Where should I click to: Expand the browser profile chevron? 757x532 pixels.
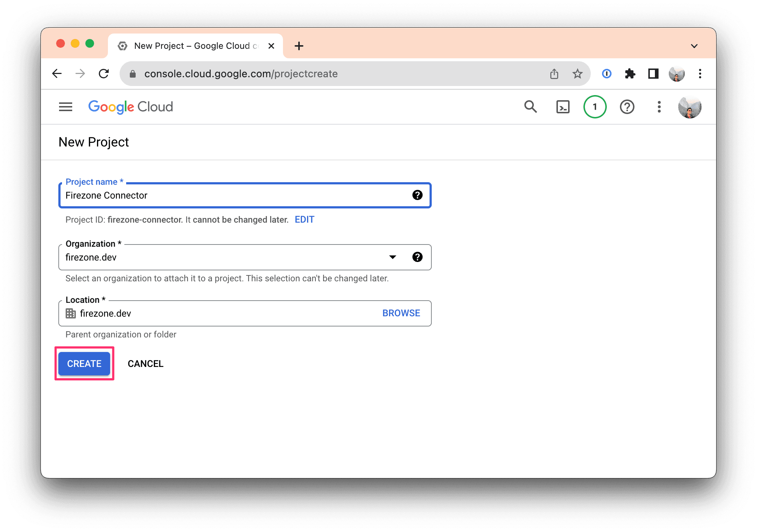[694, 46]
